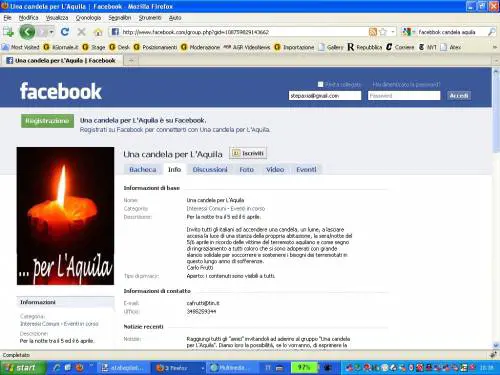Image resolution: width=500 pixels, height=375 pixels.
Task: Click the green 97% battery indicator in taskbar
Action: 304,368
